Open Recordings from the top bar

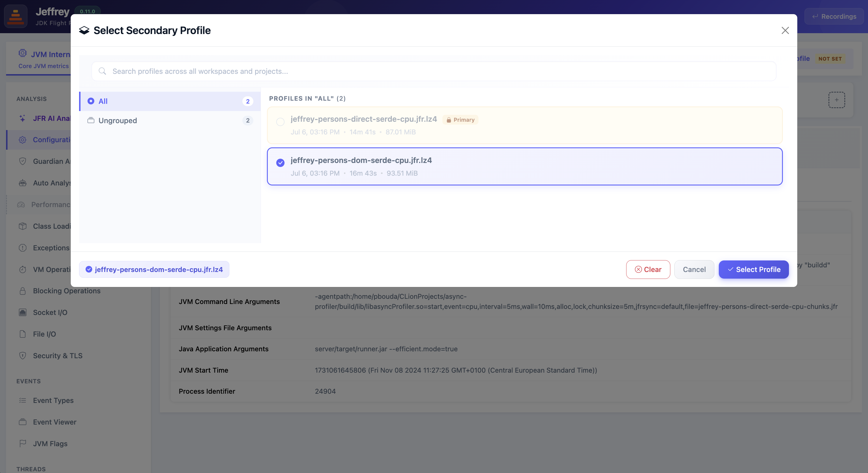[x=834, y=16]
